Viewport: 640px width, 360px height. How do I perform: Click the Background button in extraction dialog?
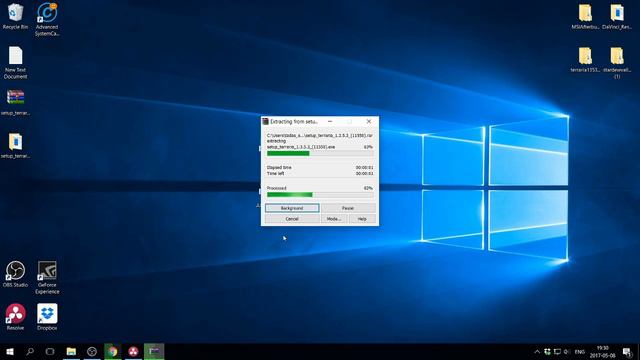click(x=292, y=208)
